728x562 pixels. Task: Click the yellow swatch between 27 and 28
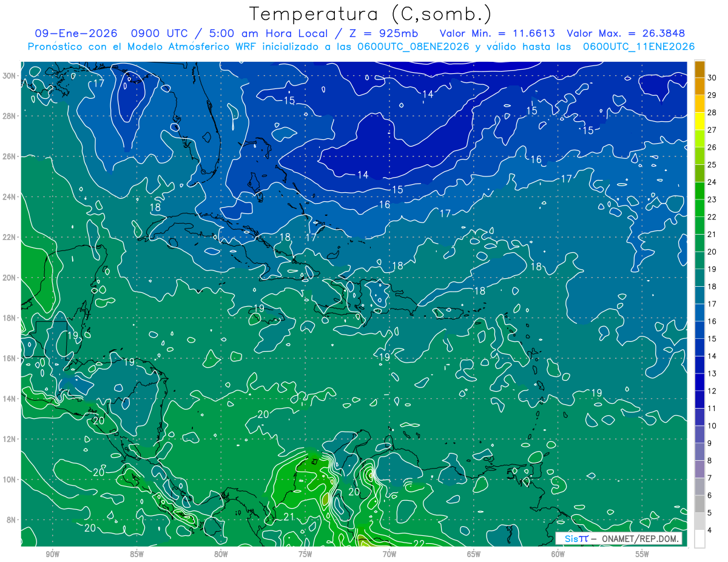click(x=699, y=121)
